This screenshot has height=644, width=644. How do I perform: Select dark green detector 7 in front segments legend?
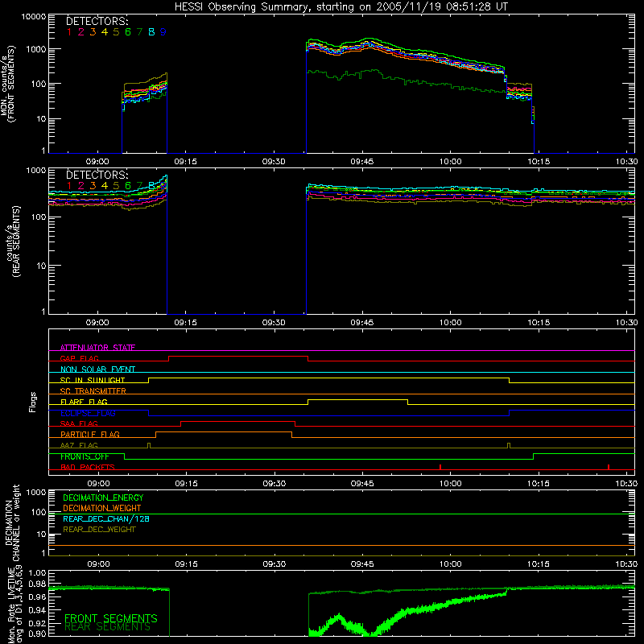(x=139, y=32)
